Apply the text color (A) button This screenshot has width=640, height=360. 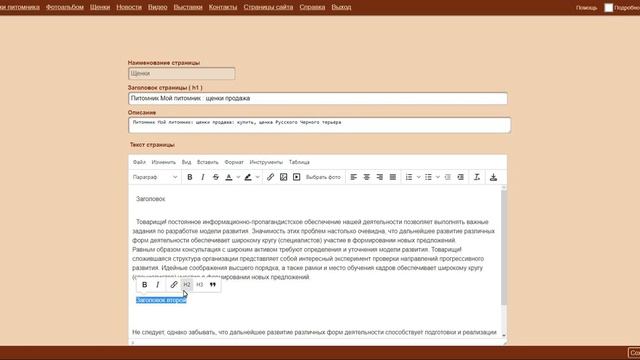pos(229,177)
